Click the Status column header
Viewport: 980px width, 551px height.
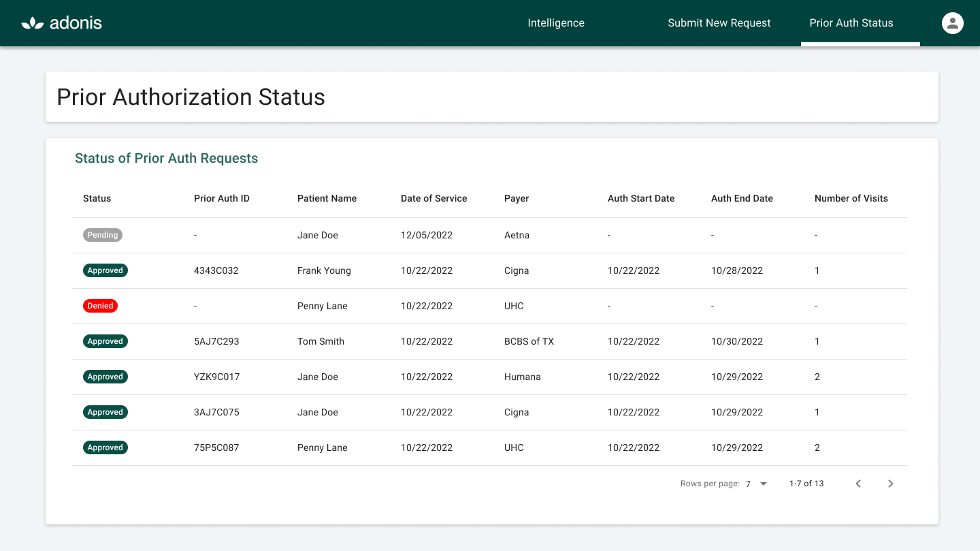[97, 198]
